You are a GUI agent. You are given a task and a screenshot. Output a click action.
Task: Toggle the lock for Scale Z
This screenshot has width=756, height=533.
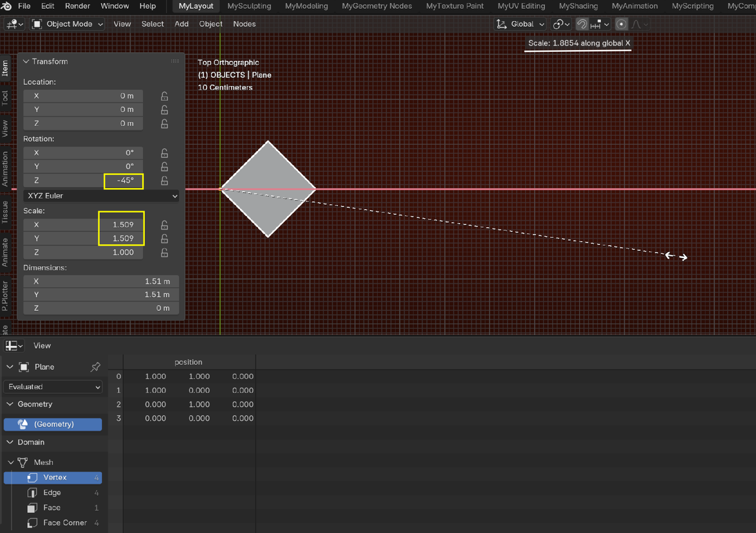coord(164,253)
